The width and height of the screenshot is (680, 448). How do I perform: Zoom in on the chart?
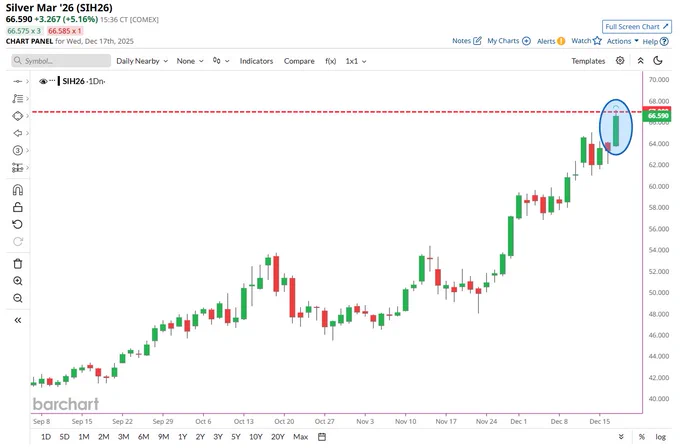(x=18, y=281)
